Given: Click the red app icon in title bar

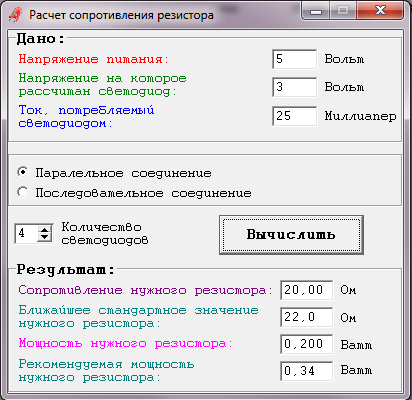Looking at the screenshot, I should pyautogui.click(x=15, y=15).
